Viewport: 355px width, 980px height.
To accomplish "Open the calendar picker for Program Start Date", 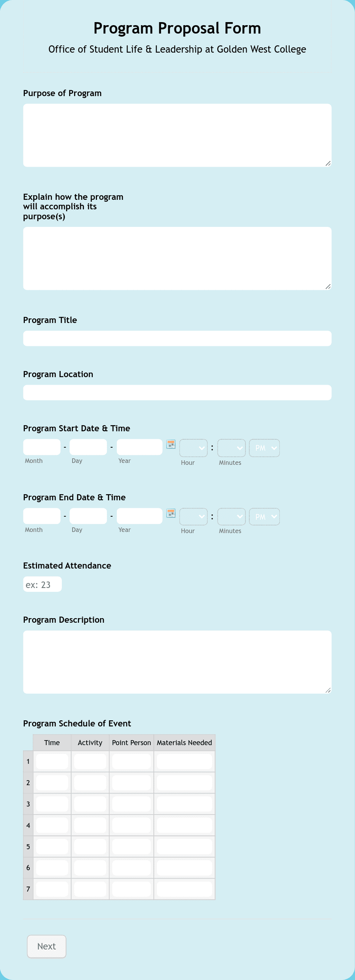I will pyautogui.click(x=171, y=445).
